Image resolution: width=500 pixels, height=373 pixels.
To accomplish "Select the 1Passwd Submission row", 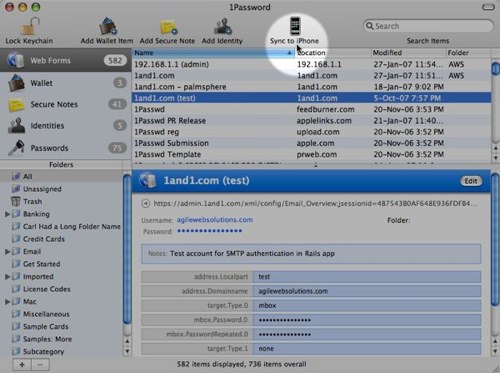I will tap(311, 143).
